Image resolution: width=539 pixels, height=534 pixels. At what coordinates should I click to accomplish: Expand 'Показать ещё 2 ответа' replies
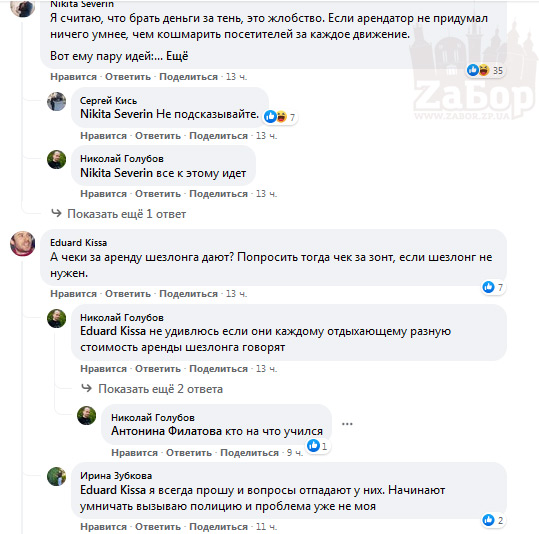[x=160, y=389]
